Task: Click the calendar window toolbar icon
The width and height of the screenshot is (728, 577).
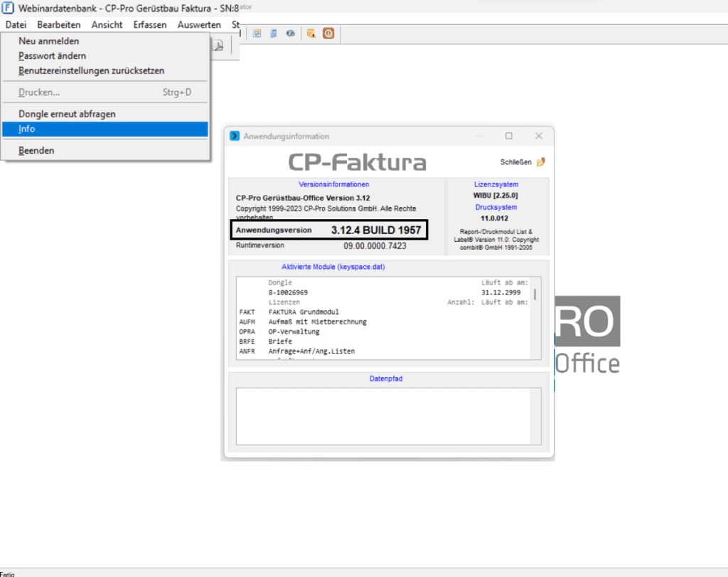Action: (257, 33)
